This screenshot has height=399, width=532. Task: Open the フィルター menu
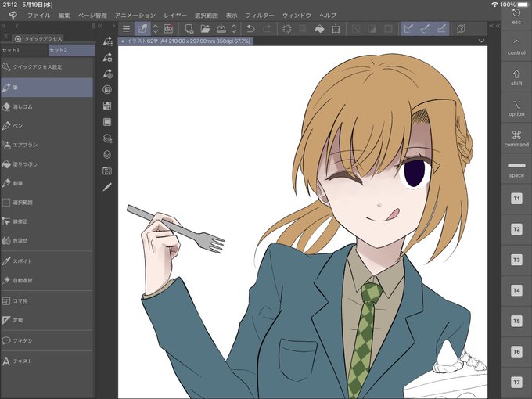260,16
